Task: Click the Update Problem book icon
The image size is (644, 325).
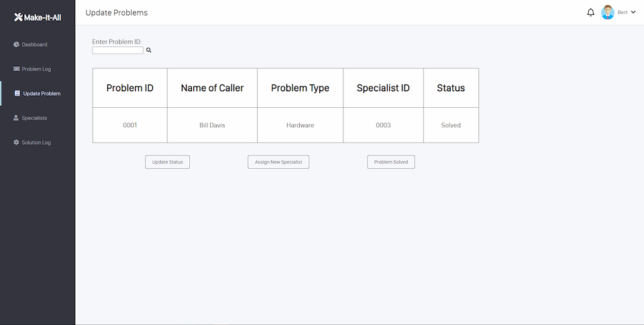Action: coord(17,94)
